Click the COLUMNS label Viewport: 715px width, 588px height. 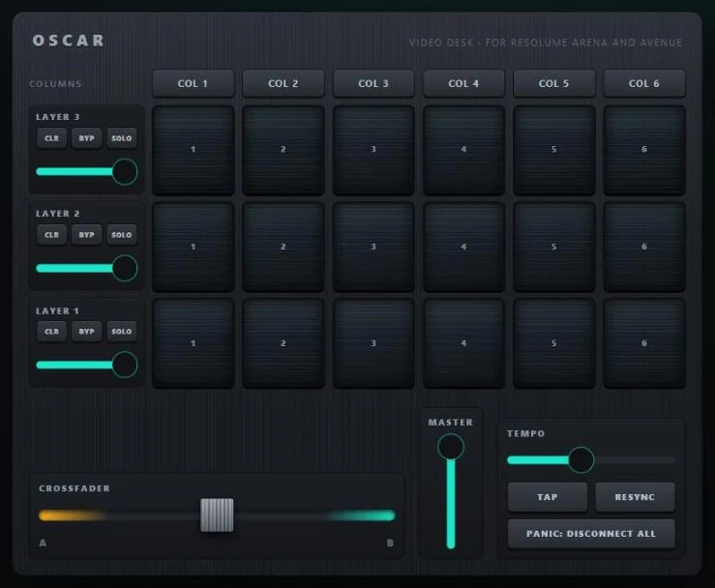tap(55, 84)
